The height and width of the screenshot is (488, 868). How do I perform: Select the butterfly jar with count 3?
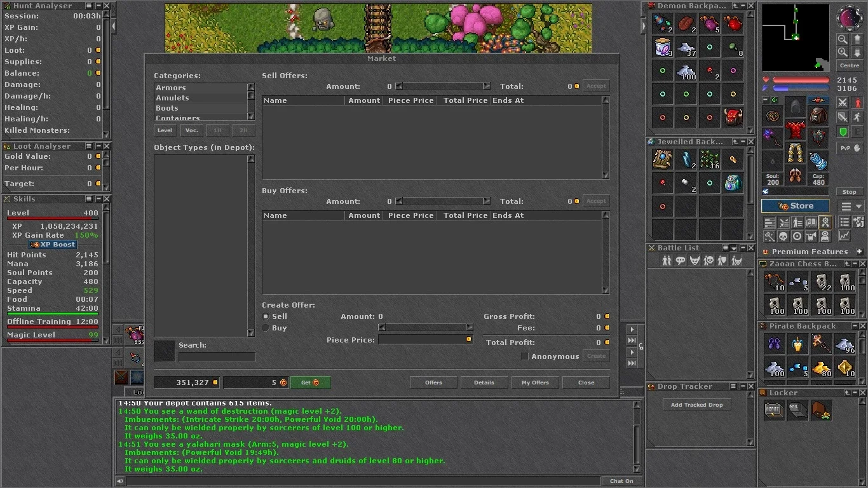(x=663, y=47)
